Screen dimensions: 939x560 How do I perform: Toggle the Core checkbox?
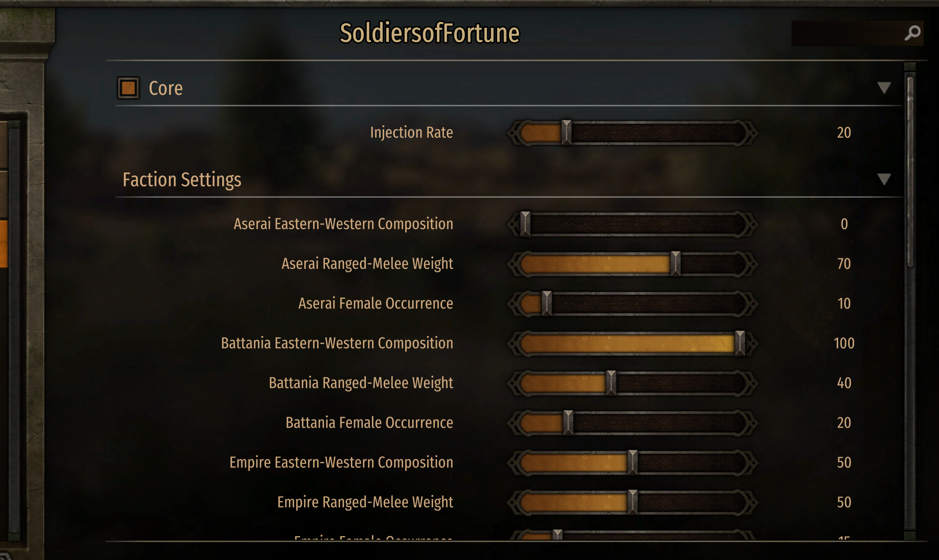128,88
